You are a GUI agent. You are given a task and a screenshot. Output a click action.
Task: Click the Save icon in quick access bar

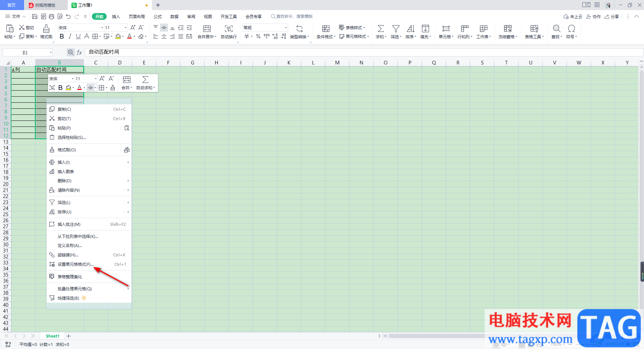35,16
